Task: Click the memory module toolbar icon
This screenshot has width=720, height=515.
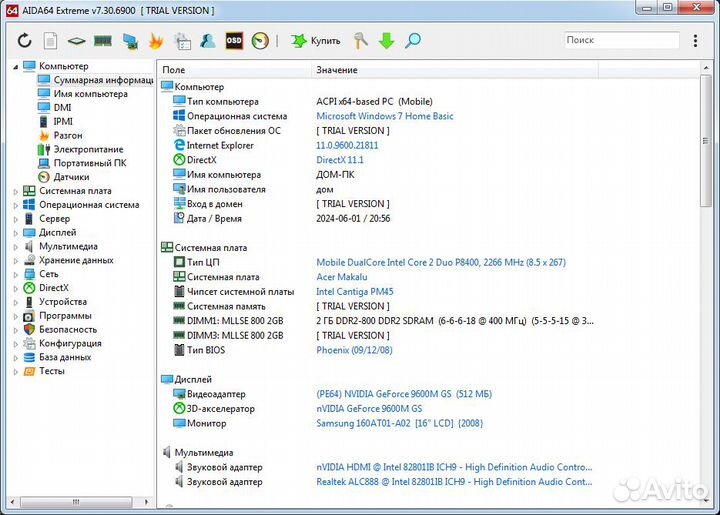Action: (103, 41)
